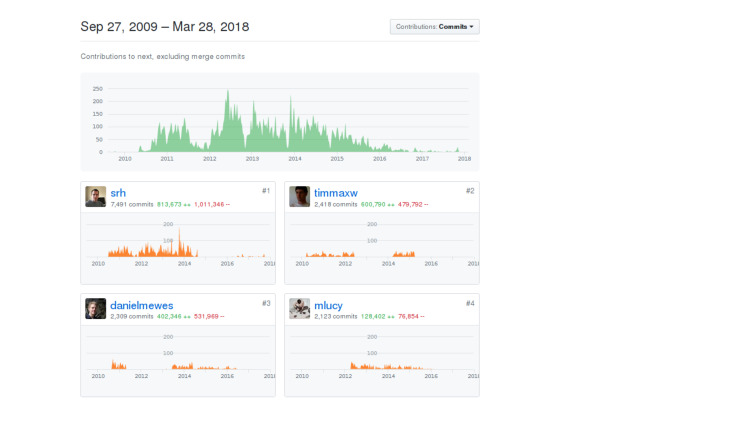Open timmaxw's profile link
This screenshot has height=422, width=750.
[x=336, y=193]
